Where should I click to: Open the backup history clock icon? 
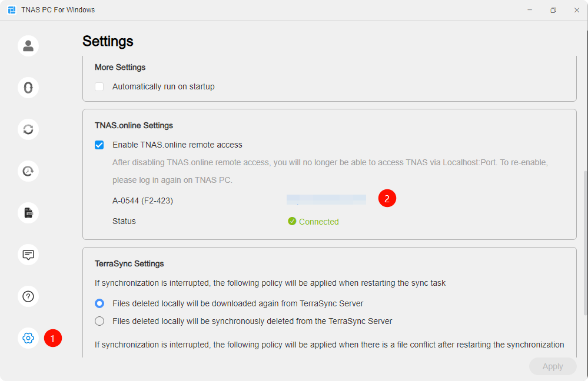pyautogui.click(x=28, y=171)
